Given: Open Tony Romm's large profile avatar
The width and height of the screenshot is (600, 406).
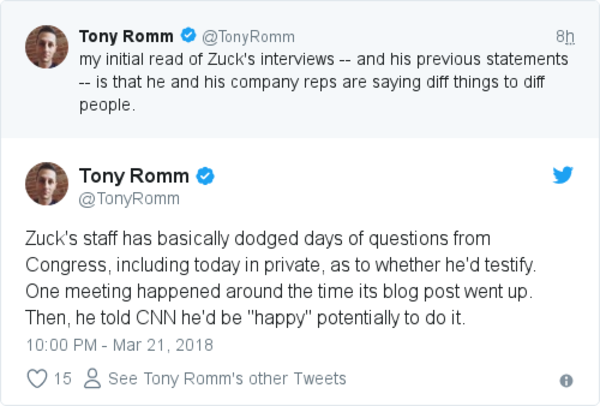Looking at the screenshot, I should point(46,184).
